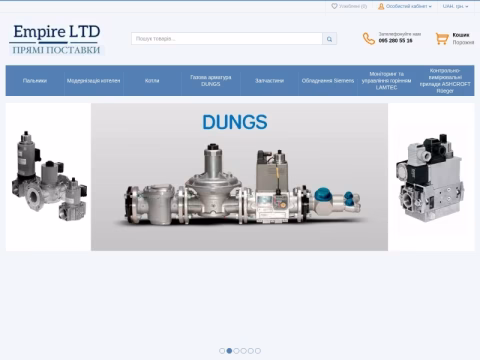Open Обладнання Siemens menu item
Viewport: 480px width, 360px height.
click(x=328, y=81)
